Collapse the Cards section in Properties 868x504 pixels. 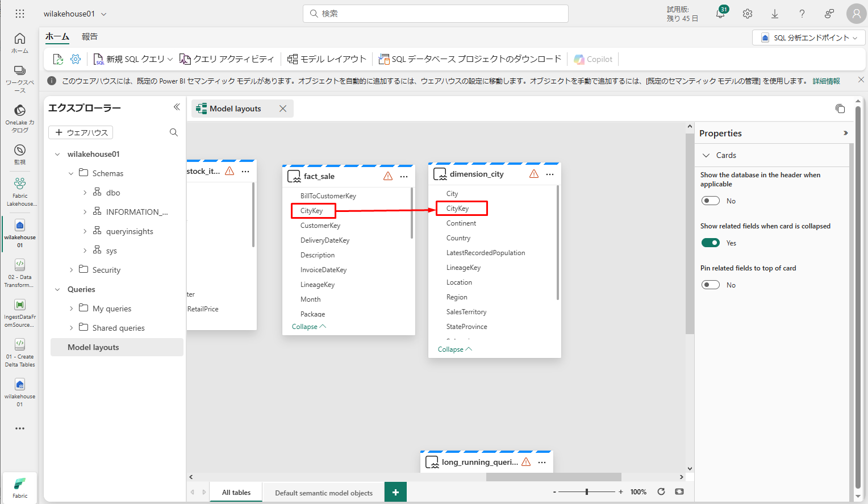click(x=706, y=155)
